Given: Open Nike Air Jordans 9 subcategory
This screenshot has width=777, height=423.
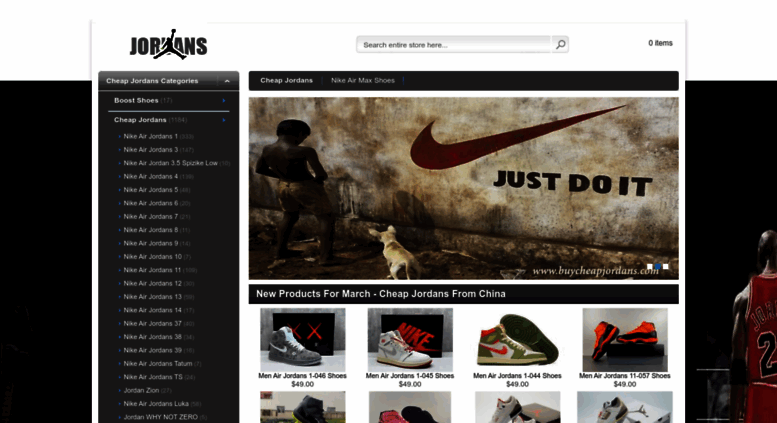Looking at the screenshot, I should click(151, 243).
